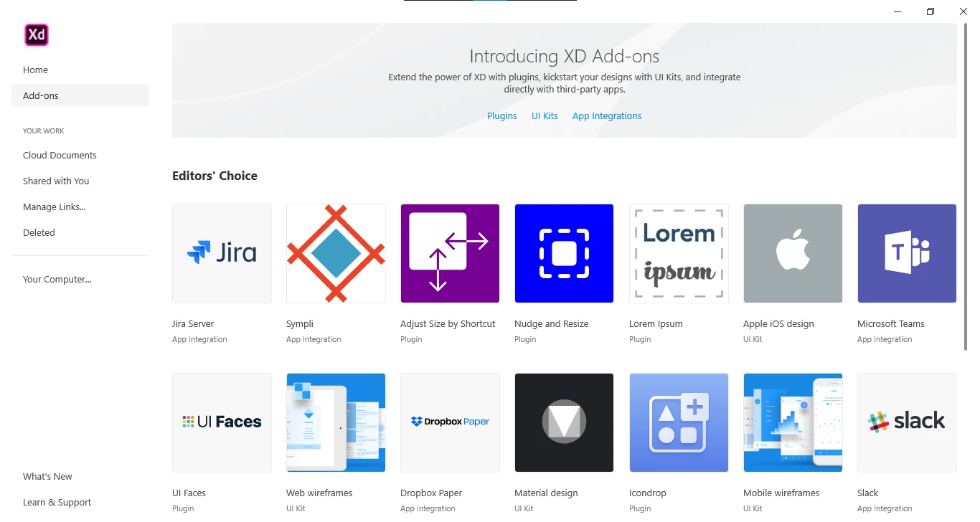Screen dimensions: 980x522
Task: Click the 'Dropbox Paper' label
Action: tap(431, 493)
